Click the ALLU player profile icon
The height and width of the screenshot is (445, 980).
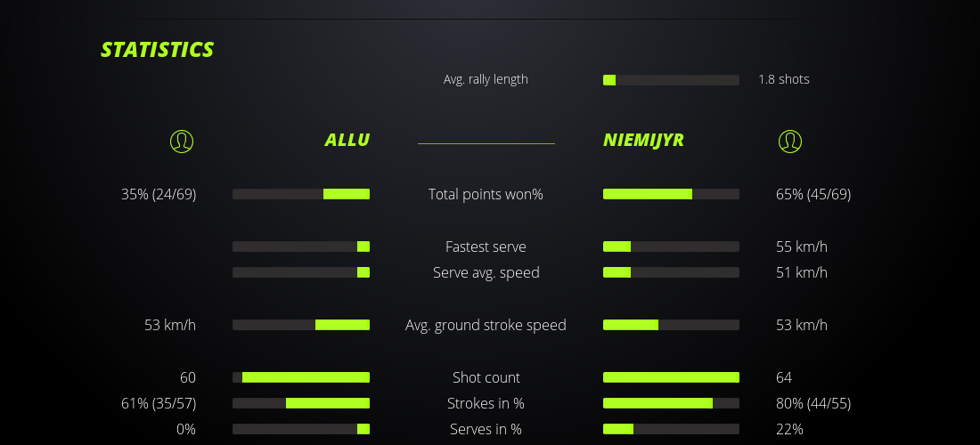click(x=181, y=141)
